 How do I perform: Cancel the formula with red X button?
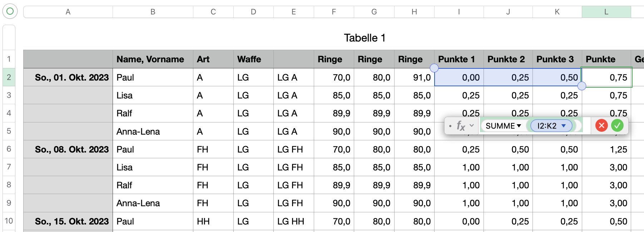[x=601, y=125]
